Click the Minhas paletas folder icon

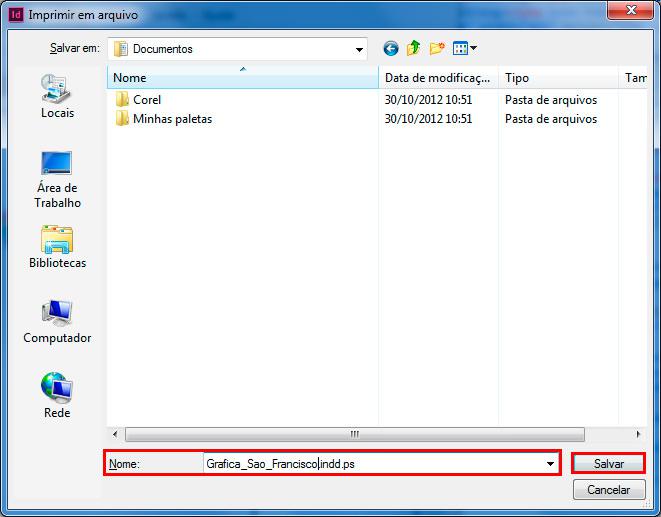point(122,118)
